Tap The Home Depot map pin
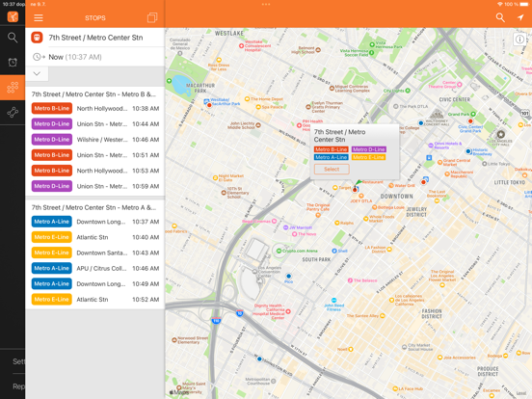The width and height of the screenshot is (532, 399). coord(247,99)
